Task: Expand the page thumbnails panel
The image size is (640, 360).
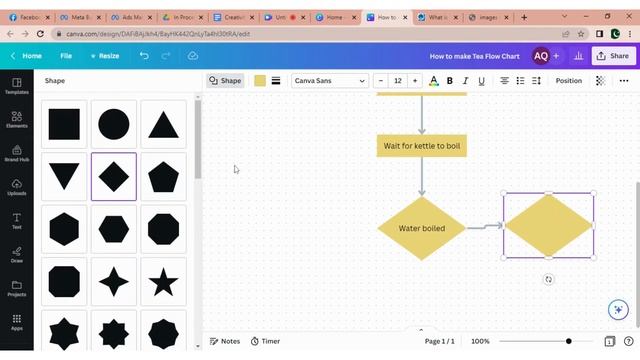Action: [421, 329]
